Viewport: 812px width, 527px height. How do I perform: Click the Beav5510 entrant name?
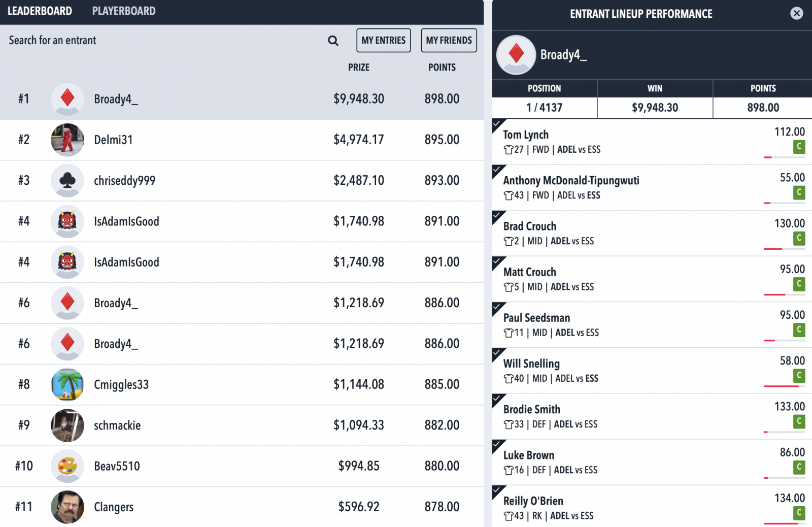tap(117, 466)
